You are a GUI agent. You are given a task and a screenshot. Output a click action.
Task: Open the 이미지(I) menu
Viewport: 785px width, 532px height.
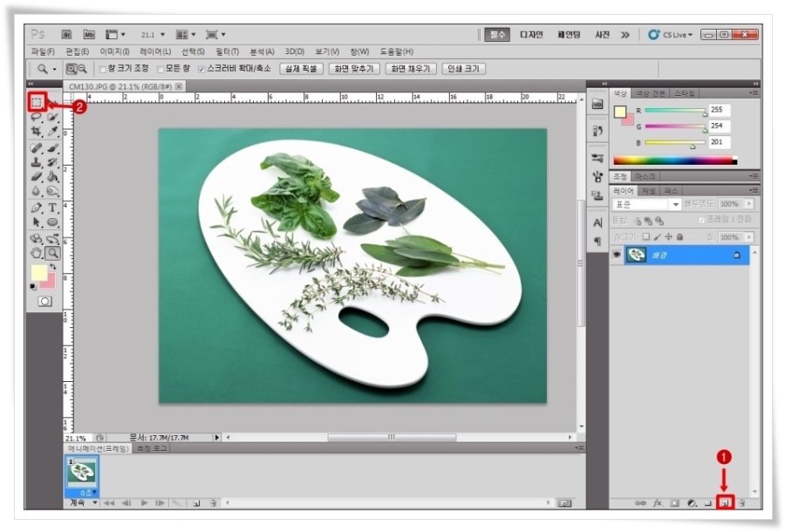114,51
